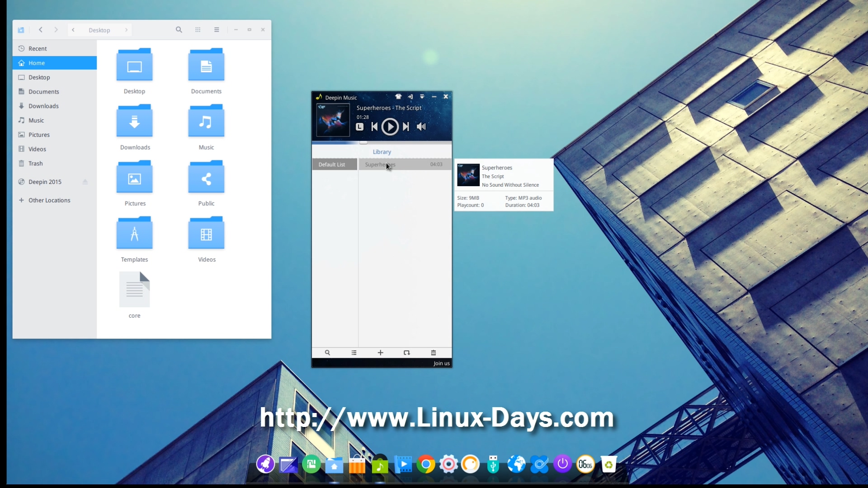Expand path with right chevron after Desktop
Viewport: 868px width, 488px height.
point(126,30)
